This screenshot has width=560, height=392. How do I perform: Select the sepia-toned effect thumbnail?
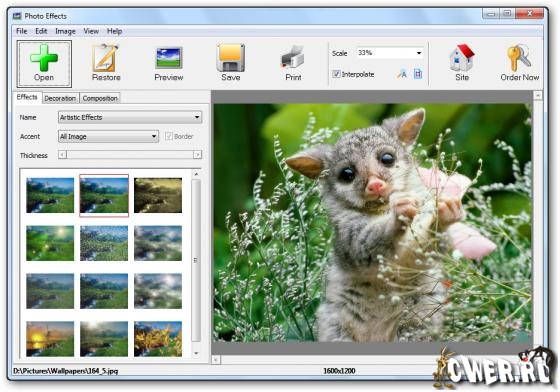(158, 195)
